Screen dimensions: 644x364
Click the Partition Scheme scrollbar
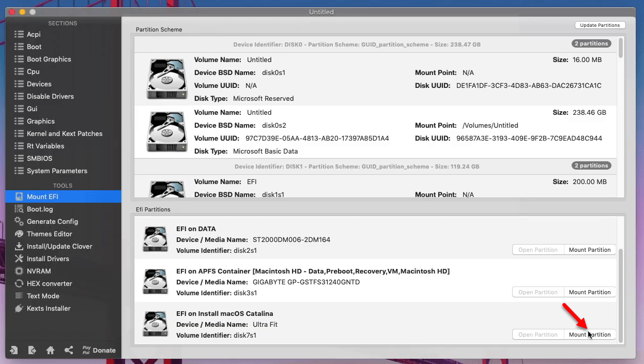pos(621,48)
